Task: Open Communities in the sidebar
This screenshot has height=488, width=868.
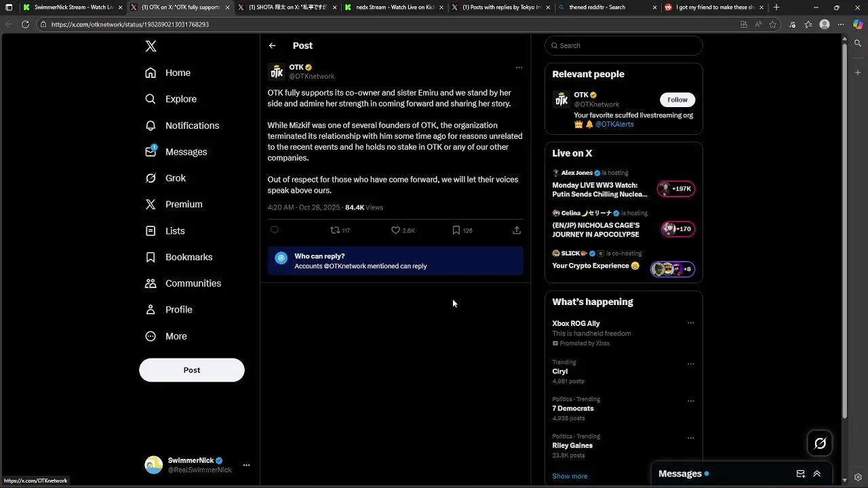Action: [x=184, y=283]
